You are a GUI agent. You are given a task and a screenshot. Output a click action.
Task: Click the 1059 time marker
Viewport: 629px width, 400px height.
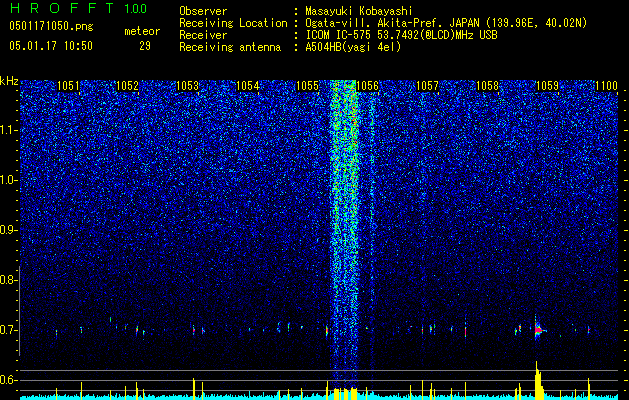(547, 86)
